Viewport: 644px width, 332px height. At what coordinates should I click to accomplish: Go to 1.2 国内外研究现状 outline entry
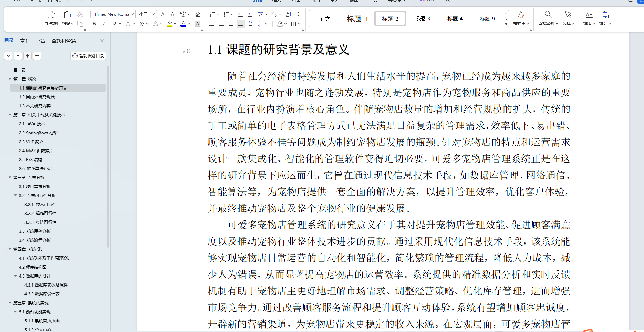[37, 97]
